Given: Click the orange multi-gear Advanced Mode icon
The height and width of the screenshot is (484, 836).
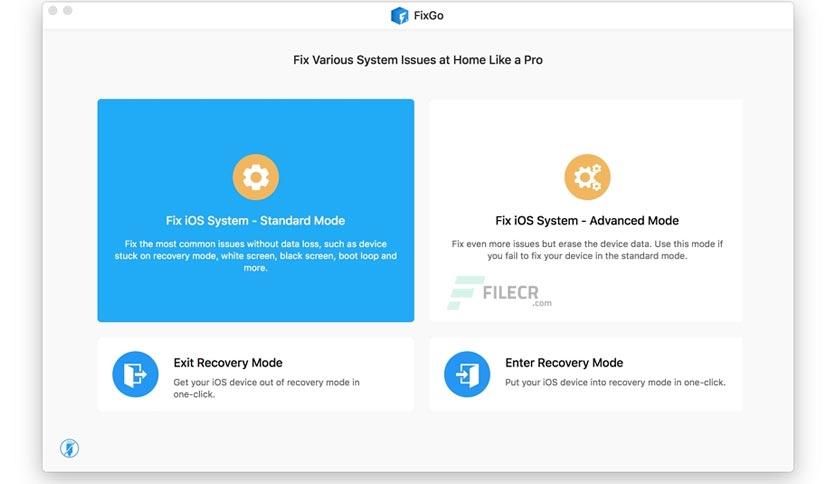Looking at the screenshot, I should click(x=587, y=177).
